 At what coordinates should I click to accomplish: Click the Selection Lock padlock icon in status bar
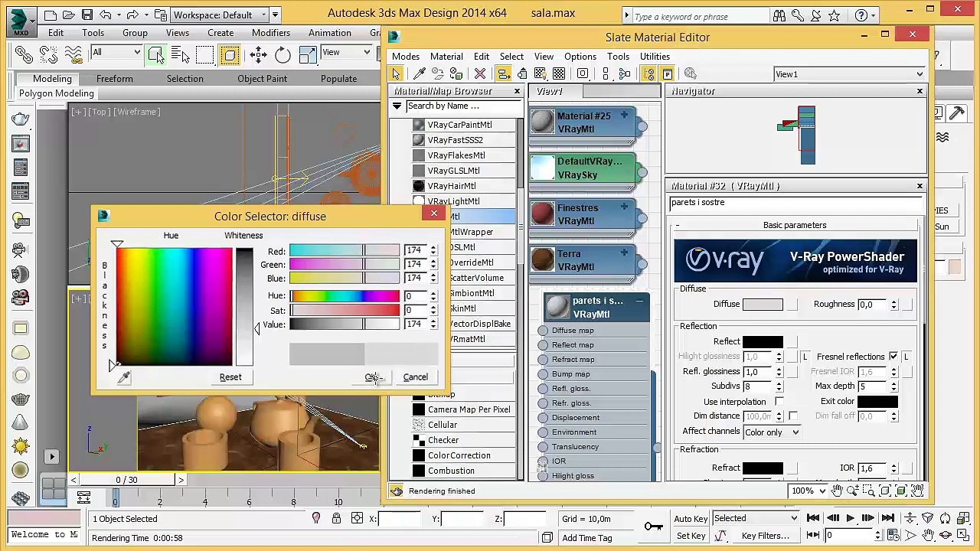click(x=336, y=519)
